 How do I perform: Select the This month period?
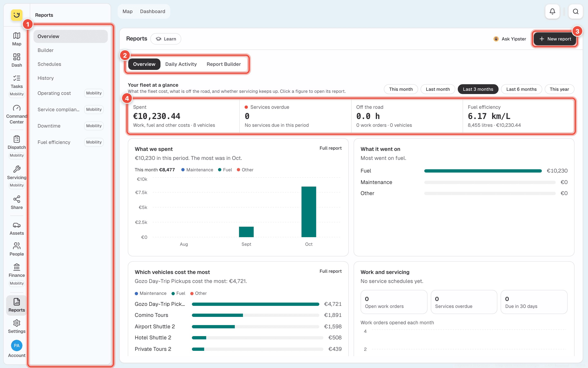pos(401,89)
